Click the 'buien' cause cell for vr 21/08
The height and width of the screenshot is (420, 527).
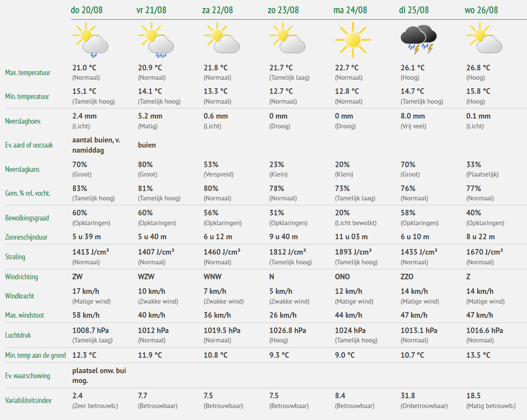pos(147,145)
